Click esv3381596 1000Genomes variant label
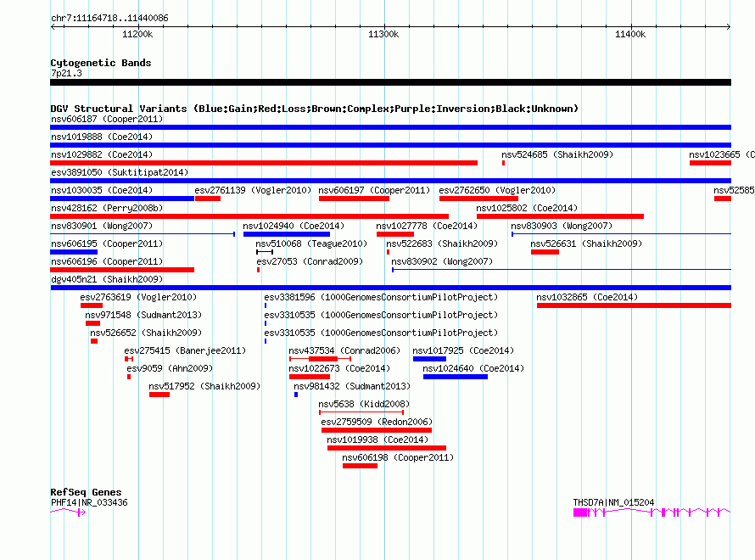The image size is (755, 560). (x=381, y=297)
